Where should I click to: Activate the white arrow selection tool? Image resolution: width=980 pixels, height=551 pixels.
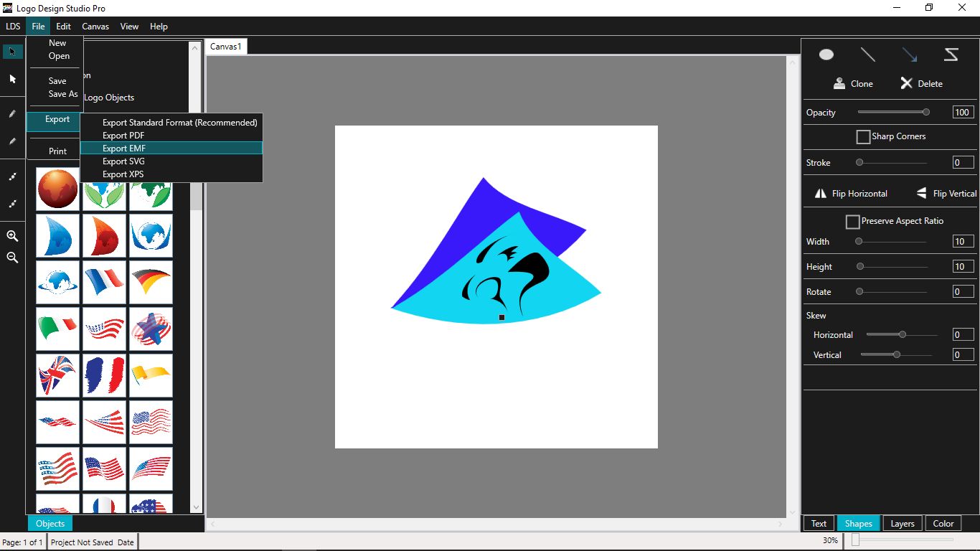tap(12, 79)
